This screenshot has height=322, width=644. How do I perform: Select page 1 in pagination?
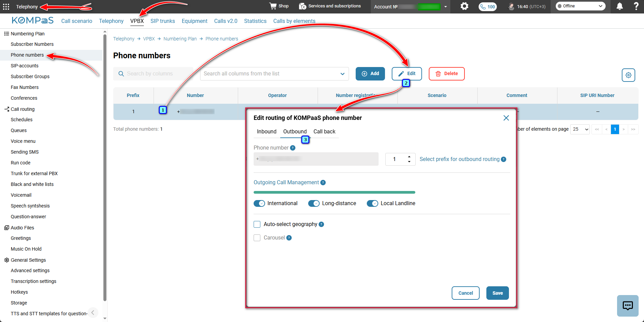click(x=615, y=129)
